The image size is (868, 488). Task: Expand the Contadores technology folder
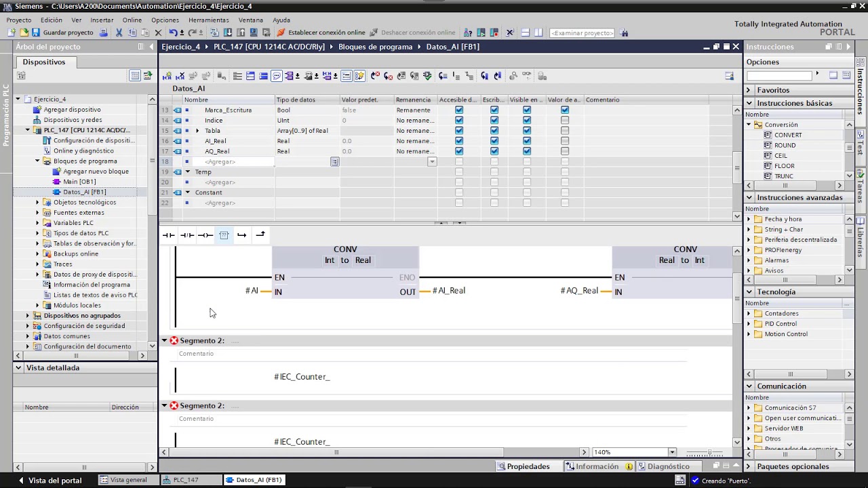749,314
